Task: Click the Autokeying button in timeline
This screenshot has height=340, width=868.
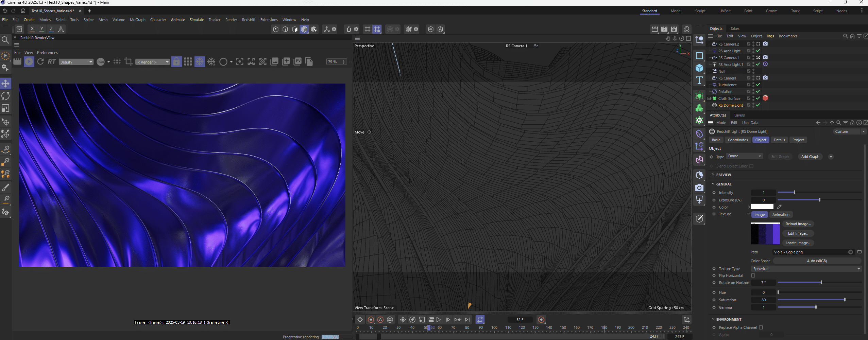Action: point(380,320)
